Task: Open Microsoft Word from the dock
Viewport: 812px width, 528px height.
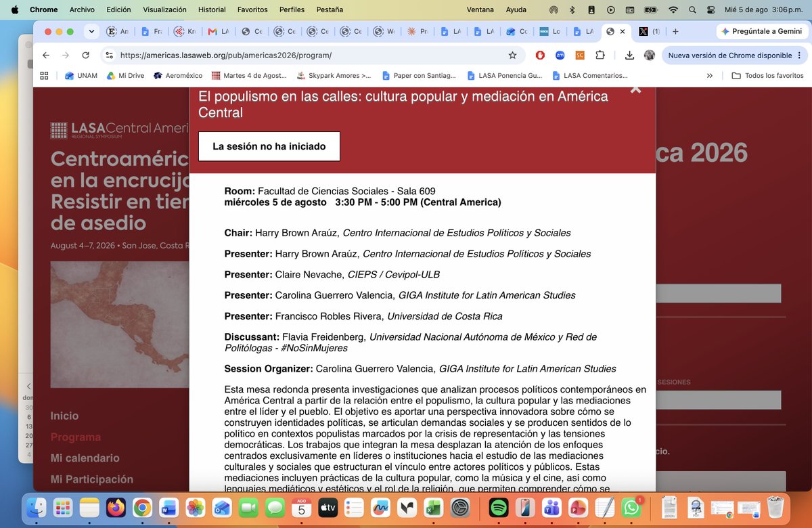Action: point(168,507)
